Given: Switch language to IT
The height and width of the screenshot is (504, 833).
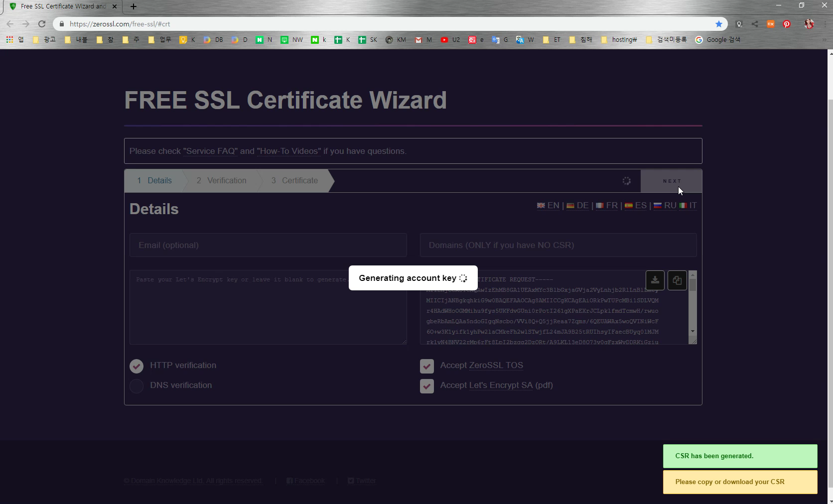Looking at the screenshot, I should [688, 205].
